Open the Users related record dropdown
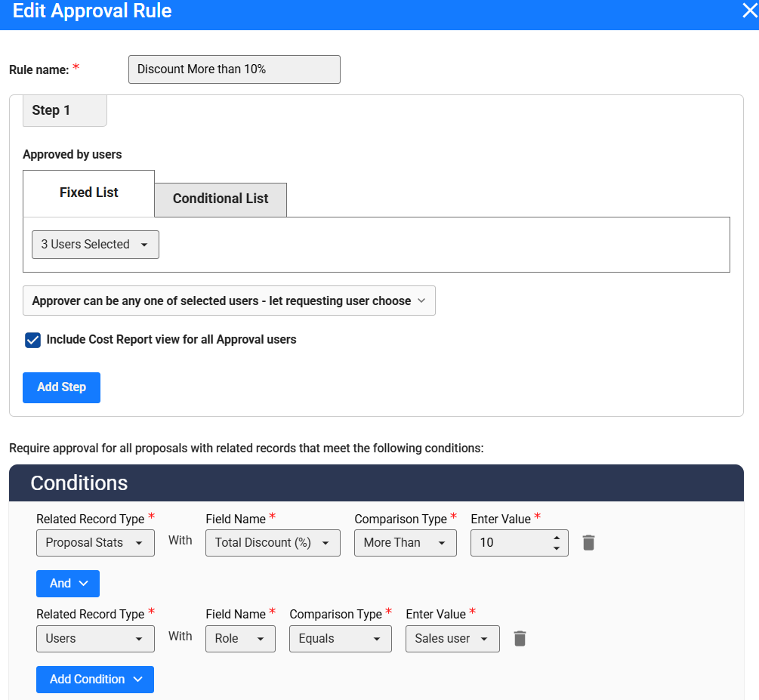This screenshot has height=700, width=759. coord(95,639)
